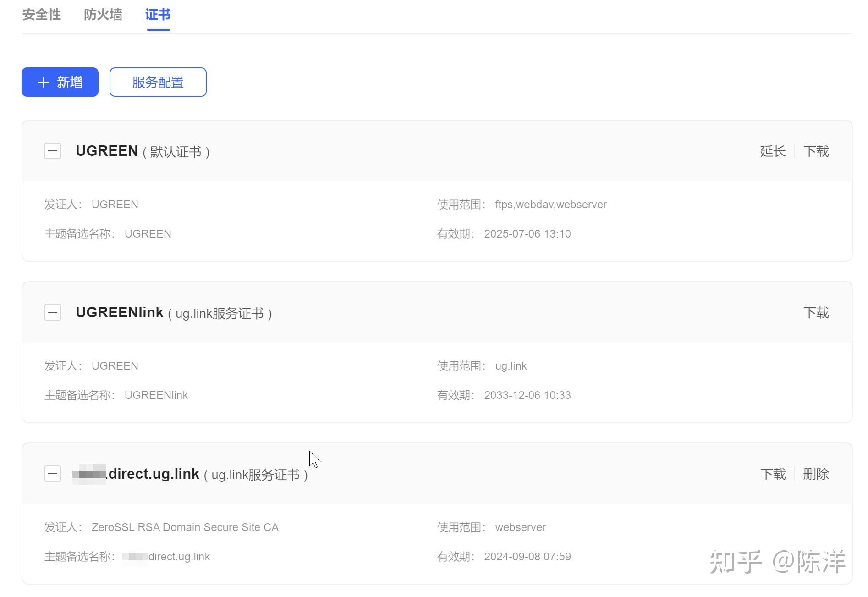Download the UGREENlink certificate

click(816, 313)
